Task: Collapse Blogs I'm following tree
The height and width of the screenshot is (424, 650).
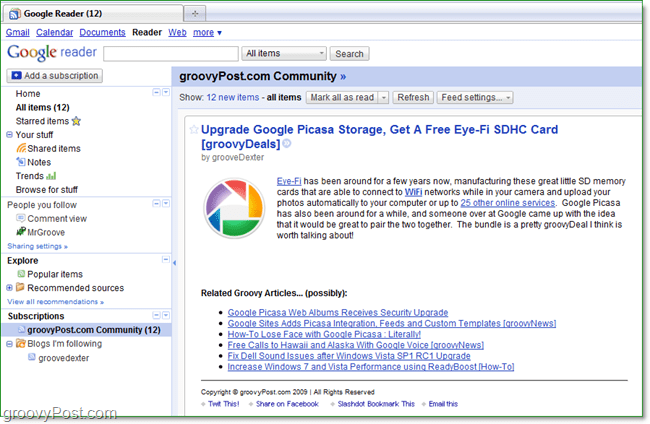Action: 10,344
